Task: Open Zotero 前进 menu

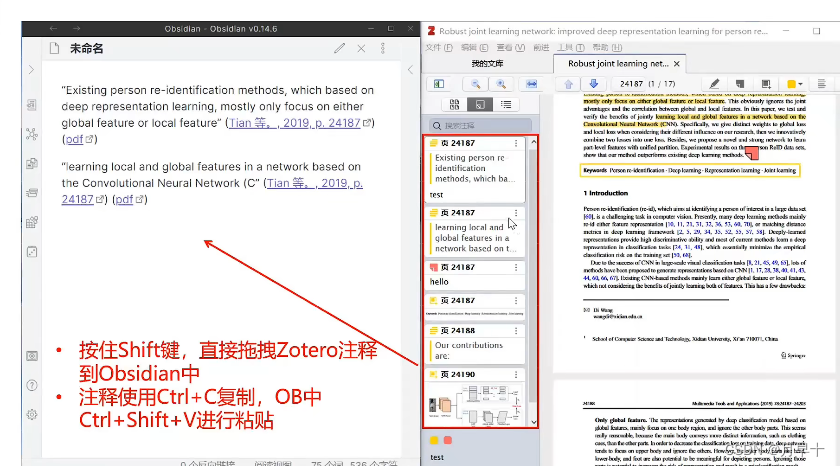Action: tap(541, 47)
